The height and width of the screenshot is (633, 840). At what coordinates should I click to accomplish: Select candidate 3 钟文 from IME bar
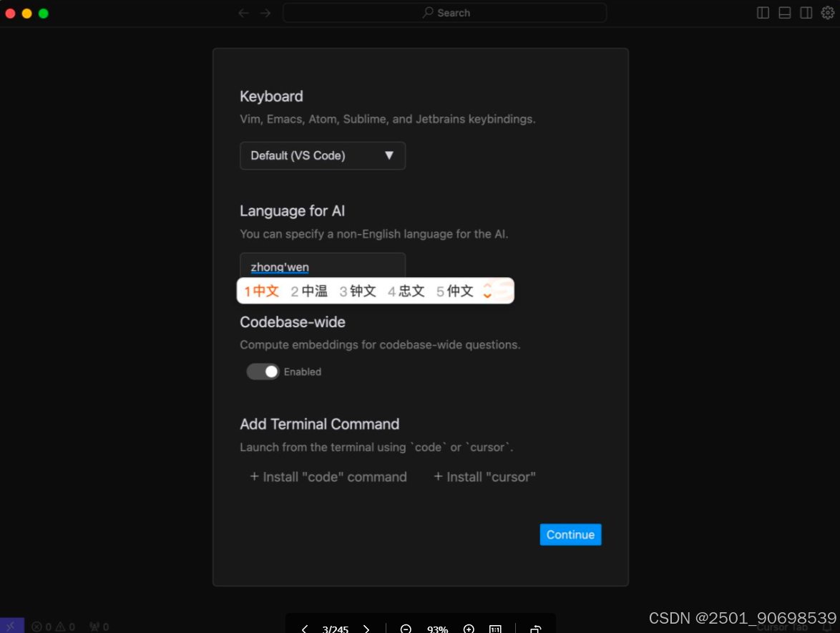pos(357,291)
